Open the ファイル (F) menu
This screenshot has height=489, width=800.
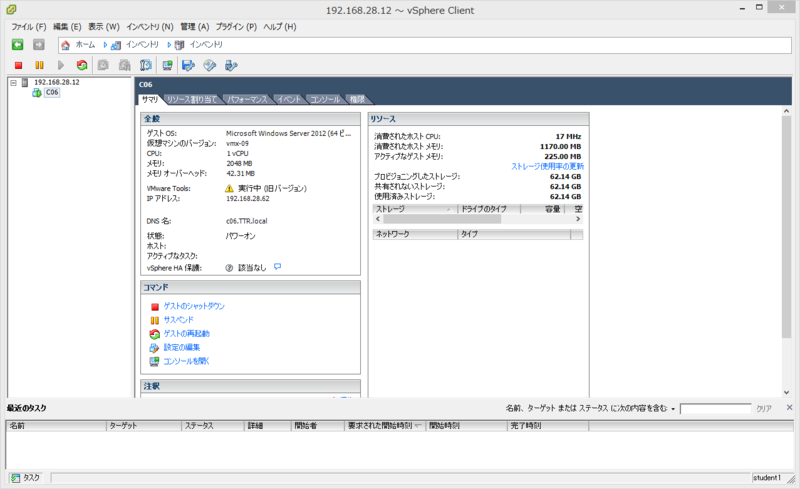point(29,27)
